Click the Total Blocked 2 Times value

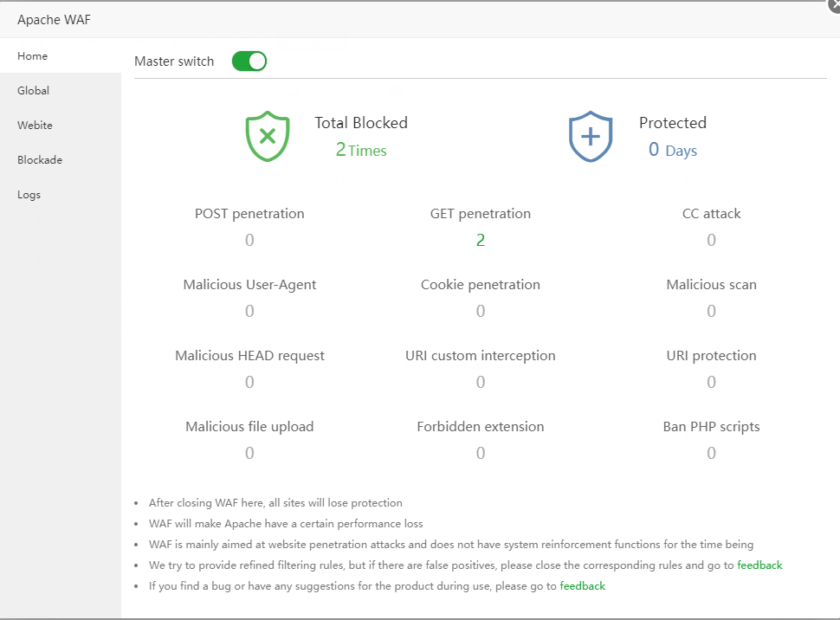click(361, 150)
